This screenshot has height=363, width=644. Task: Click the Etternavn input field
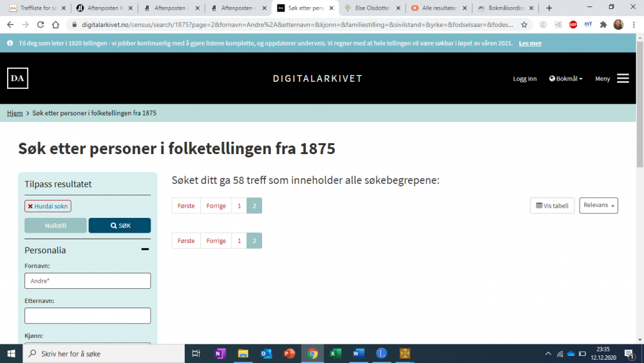88,316
